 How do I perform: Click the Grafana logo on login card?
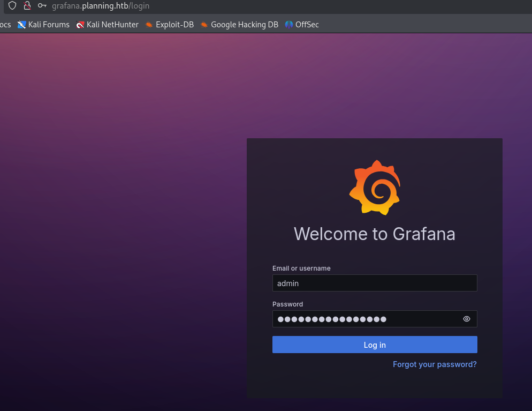pyautogui.click(x=375, y=188)
